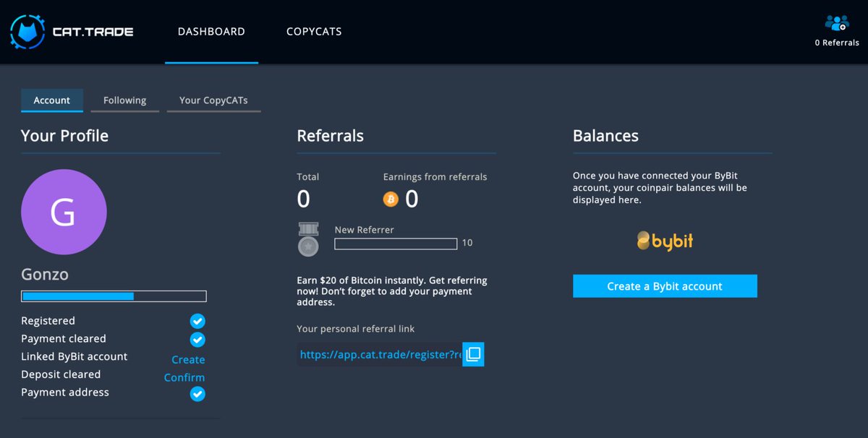Click the New Referrer label

point(364,230)
